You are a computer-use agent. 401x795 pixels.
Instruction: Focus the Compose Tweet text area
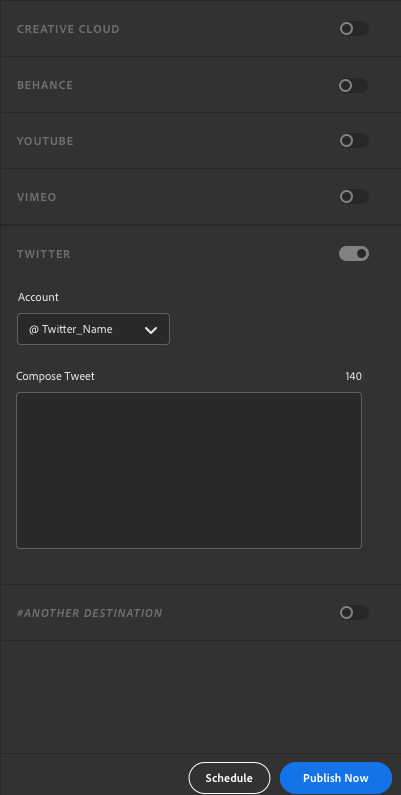coord(189,471)
